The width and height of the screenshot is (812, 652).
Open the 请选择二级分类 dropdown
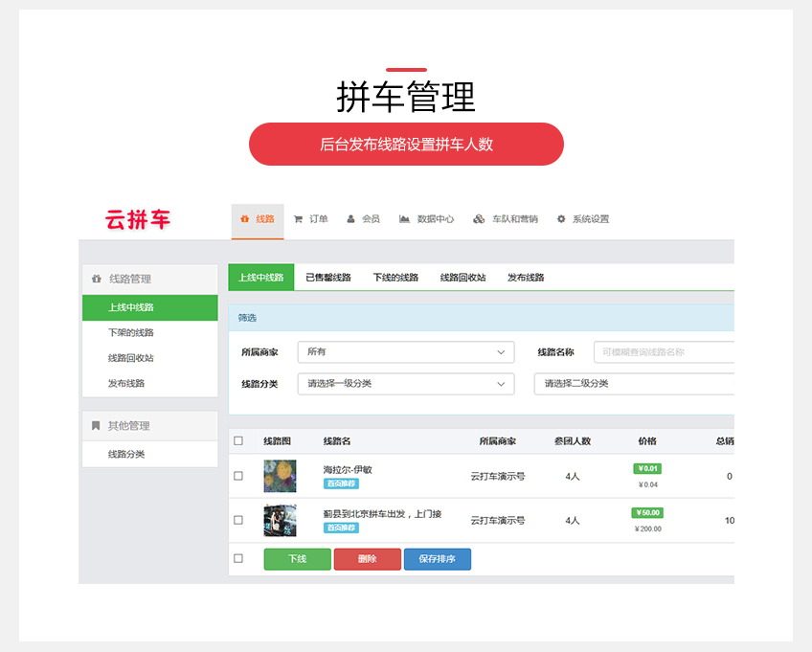(x=633, y=384)
